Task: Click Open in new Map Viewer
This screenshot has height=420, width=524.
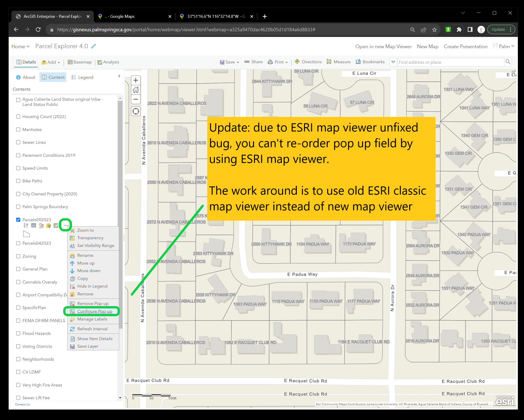Action: pos(383,46)
